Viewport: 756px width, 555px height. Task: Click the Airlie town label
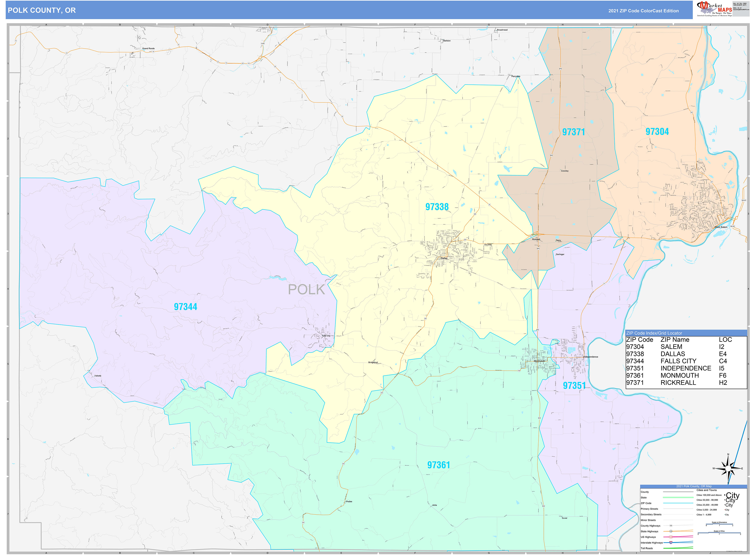[x=434, y=505]
